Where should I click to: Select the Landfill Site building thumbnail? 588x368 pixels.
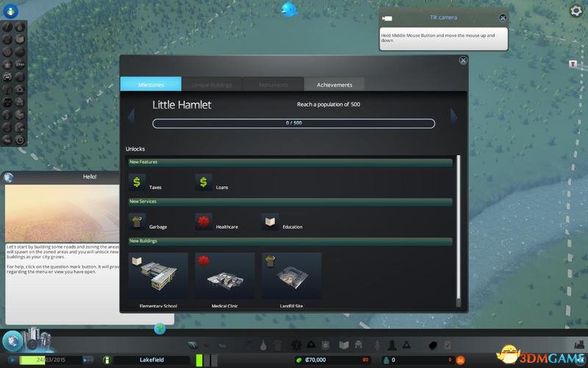[291, 276]
